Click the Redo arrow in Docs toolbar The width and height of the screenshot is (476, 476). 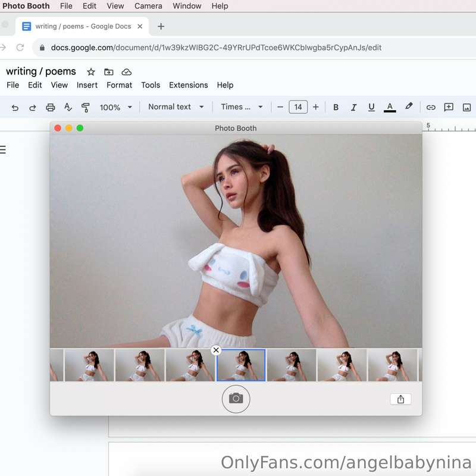coord(33,108)
